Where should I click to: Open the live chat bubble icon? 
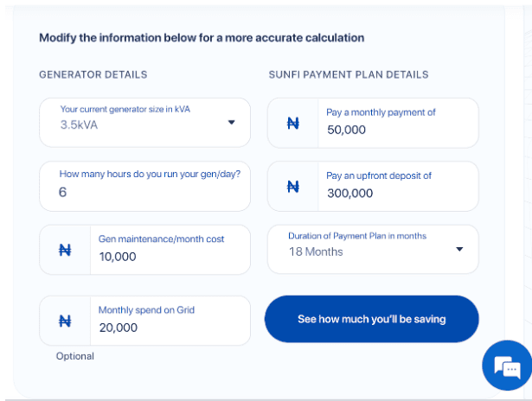coord(507,366)
